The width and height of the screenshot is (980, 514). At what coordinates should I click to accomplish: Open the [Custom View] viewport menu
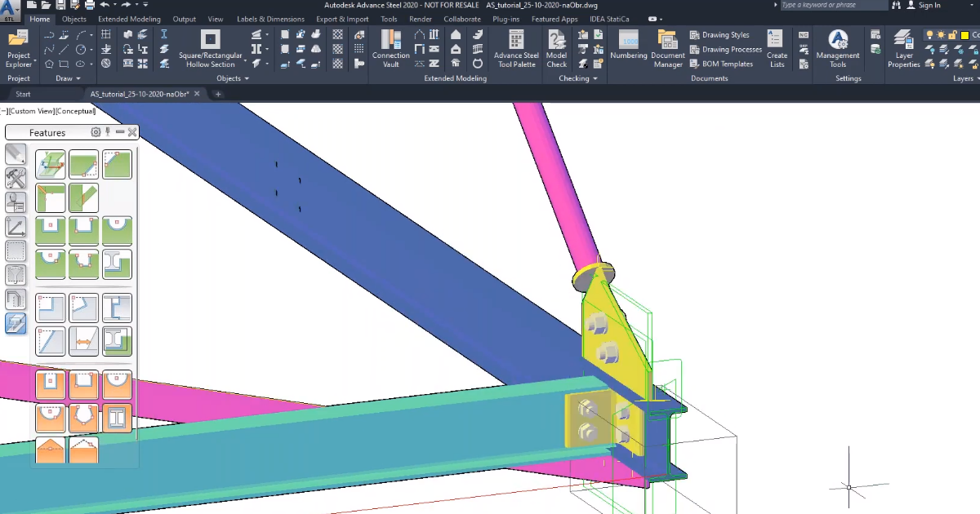pos(31,111)
